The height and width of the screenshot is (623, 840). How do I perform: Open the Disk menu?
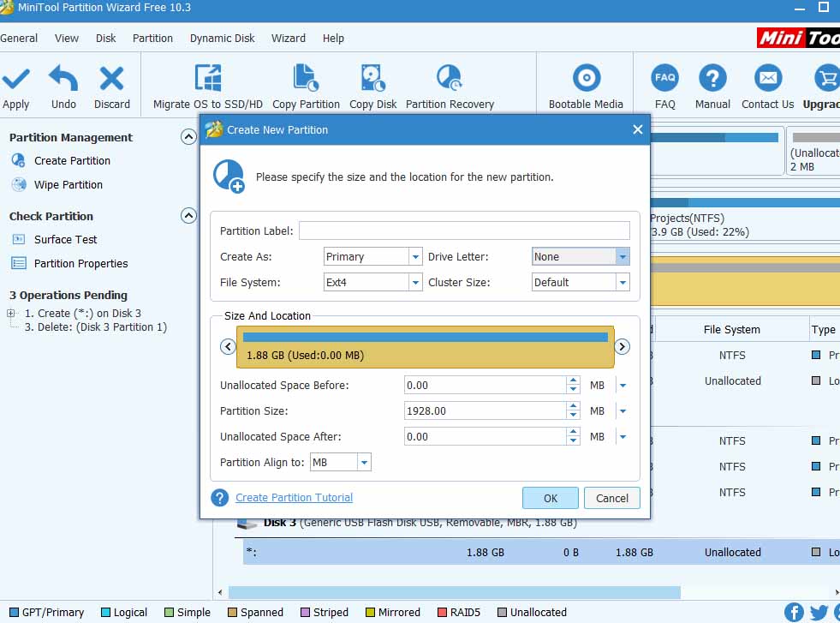coord(105,39)
